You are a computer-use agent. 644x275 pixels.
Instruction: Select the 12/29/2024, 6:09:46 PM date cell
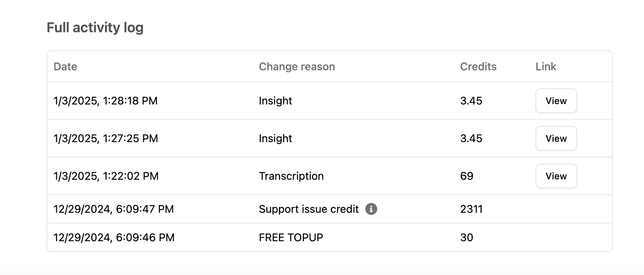[x=114, y=237]
